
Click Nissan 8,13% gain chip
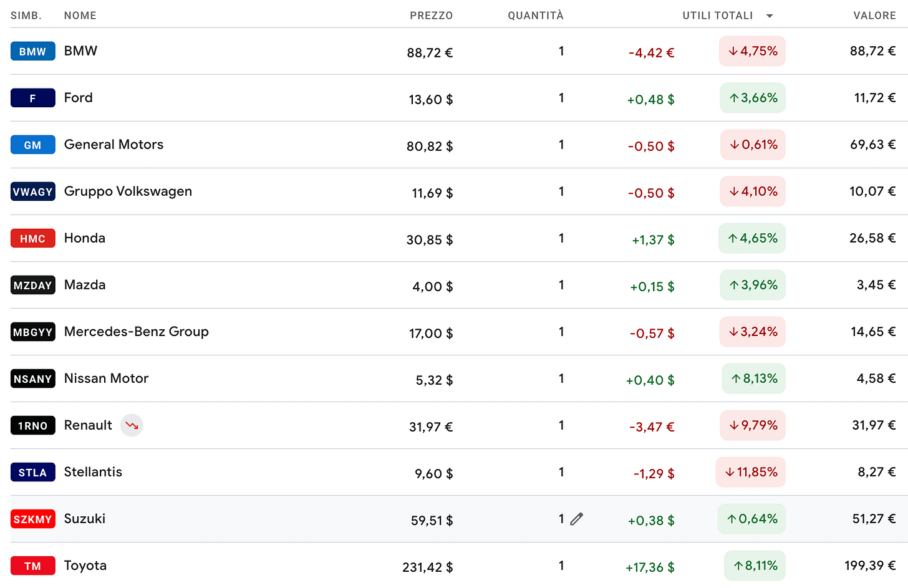(754, 378)
